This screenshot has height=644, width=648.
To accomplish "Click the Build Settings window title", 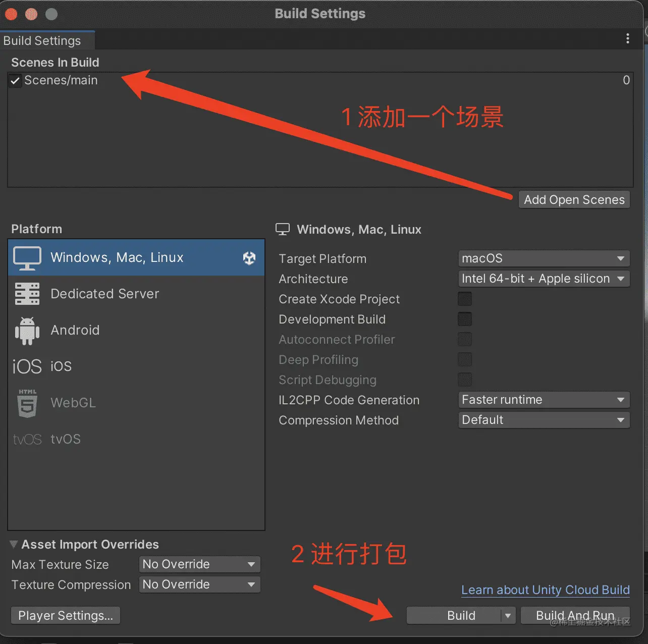I will point(320,14).
